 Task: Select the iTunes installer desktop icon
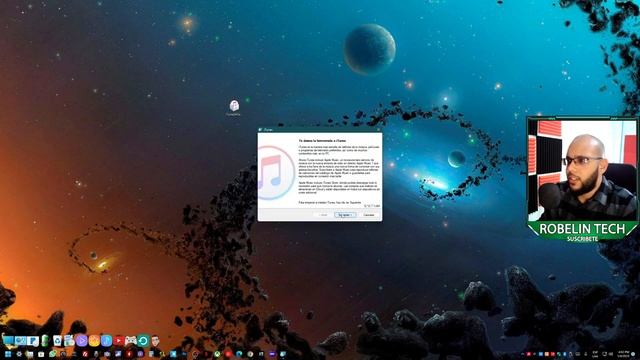234,108
